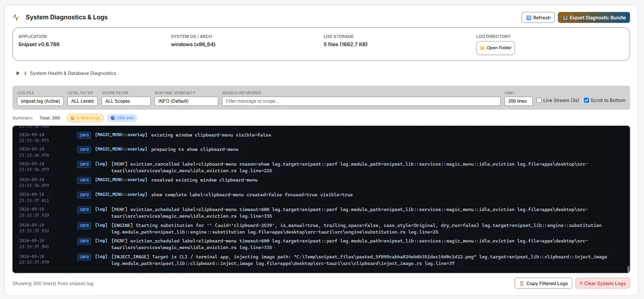Viewport: 644px width, 299px height.
Task: Click INFO badge on the 23:33:37.929 row
Action: [84, 210]
